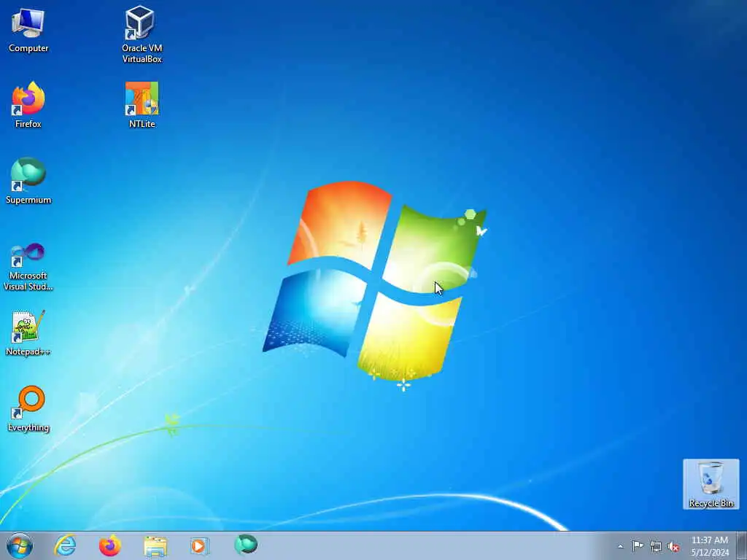
Task: Select the Firefox desktop shortcut
Action: tap(28, 105)
